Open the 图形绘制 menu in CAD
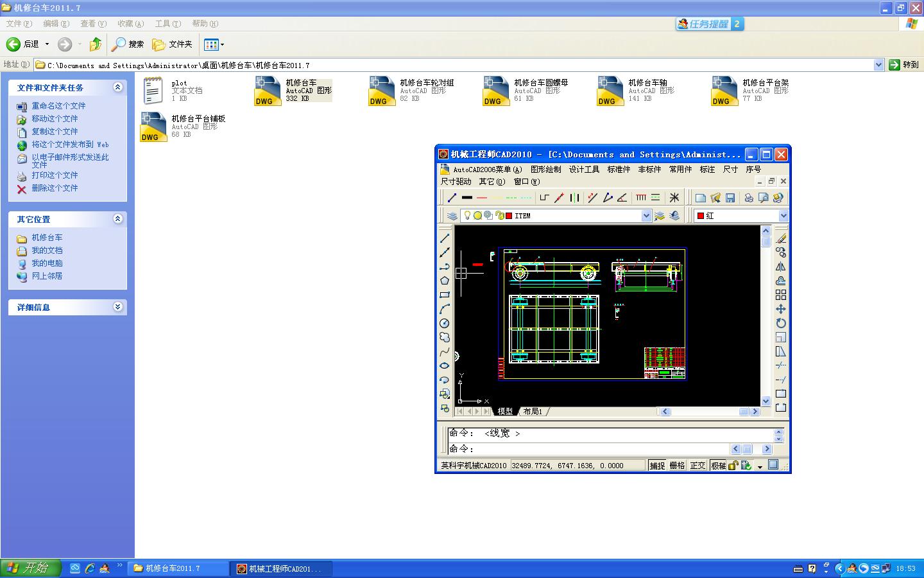This screenshot has width=924, height=578. tap(545, 170)
